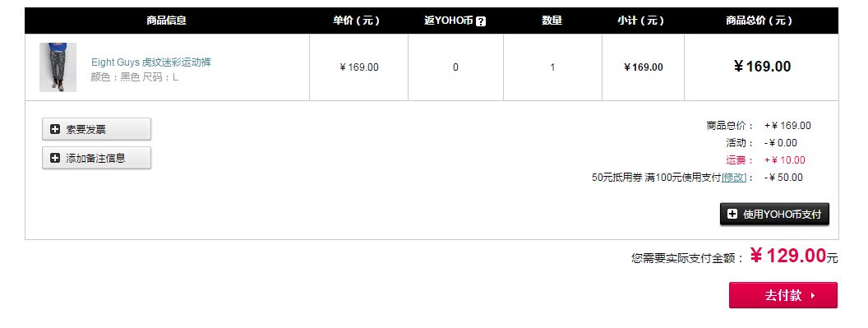Click the 数量 column header
The height and width of the screenshot is (328, 868).
(552, 21)
